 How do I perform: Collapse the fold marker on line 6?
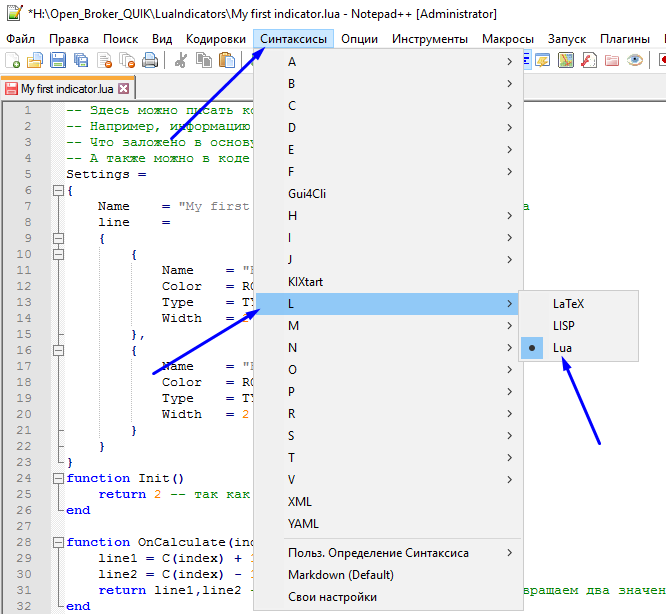[59, 191]
